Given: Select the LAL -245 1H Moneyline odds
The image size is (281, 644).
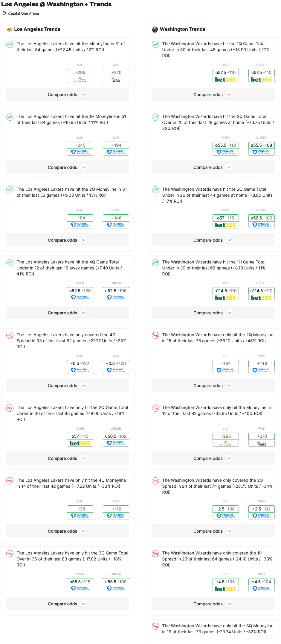Looking at the screenshot, I should [80, 149].
